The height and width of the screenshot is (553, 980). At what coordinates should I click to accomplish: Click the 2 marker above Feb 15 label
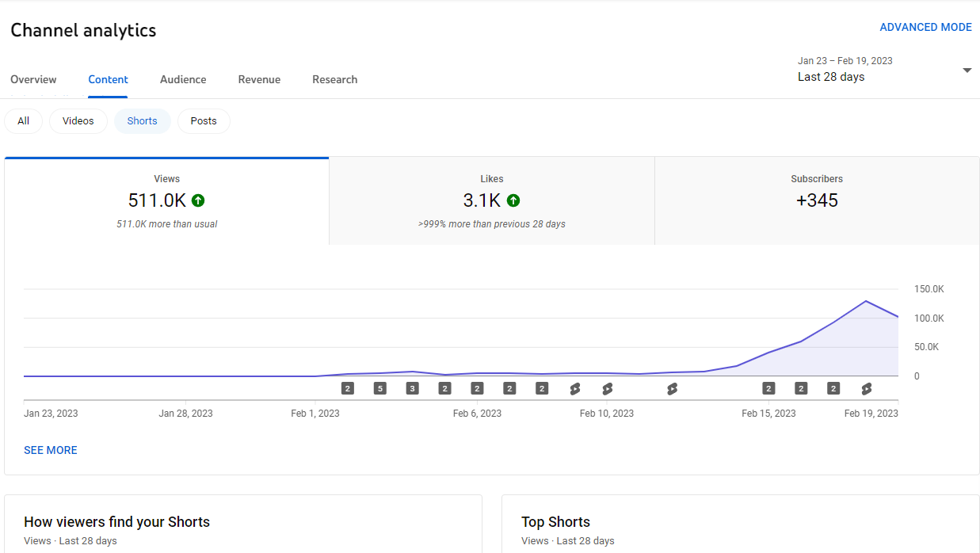[768, 388]
